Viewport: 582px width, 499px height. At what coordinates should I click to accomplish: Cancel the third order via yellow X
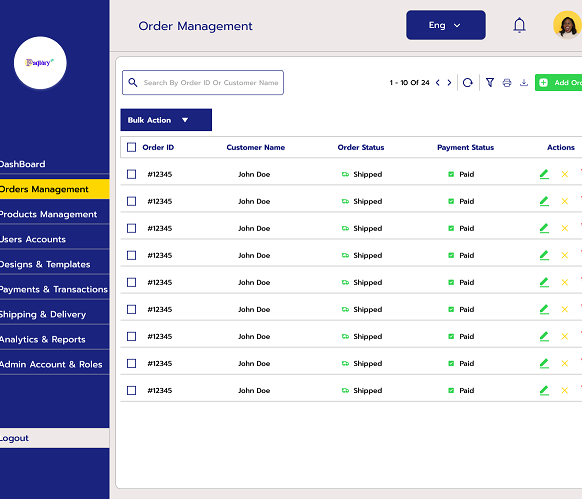pos(565,228)
